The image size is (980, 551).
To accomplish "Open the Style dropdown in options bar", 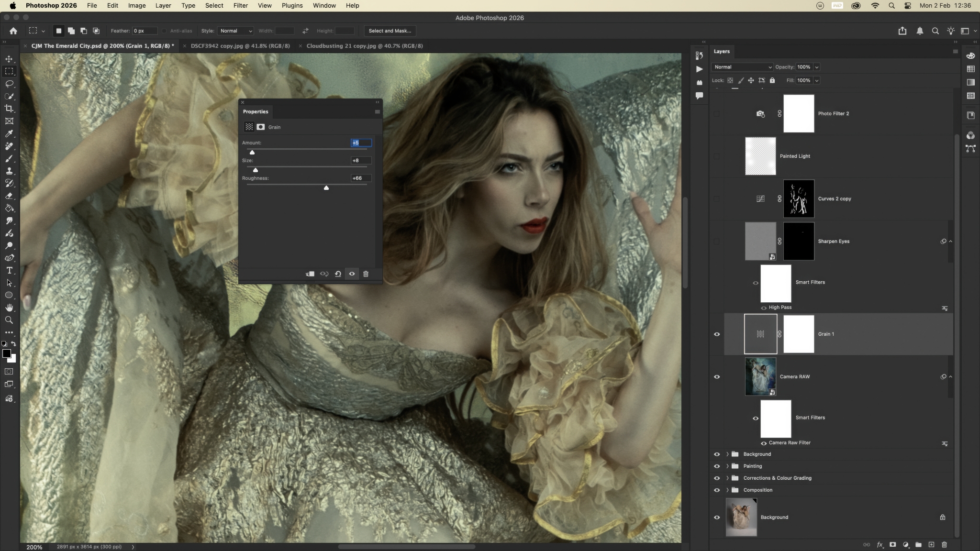I will [x=235, y=31].
